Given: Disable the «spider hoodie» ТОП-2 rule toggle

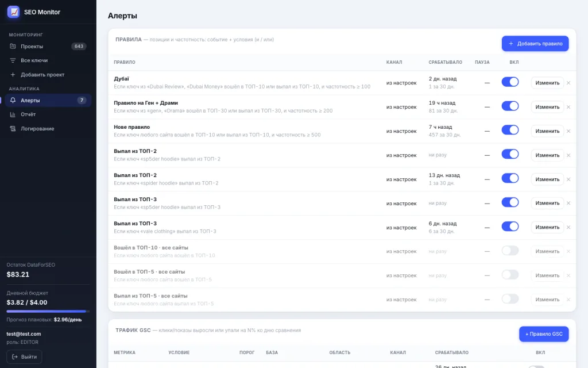Looking at the screenshot, I should click(510, 178).
